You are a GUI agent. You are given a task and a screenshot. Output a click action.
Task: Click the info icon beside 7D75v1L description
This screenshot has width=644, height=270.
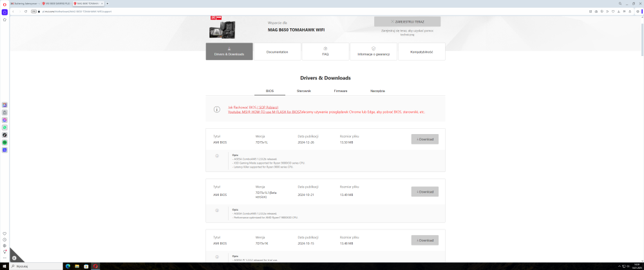point(217,156)
